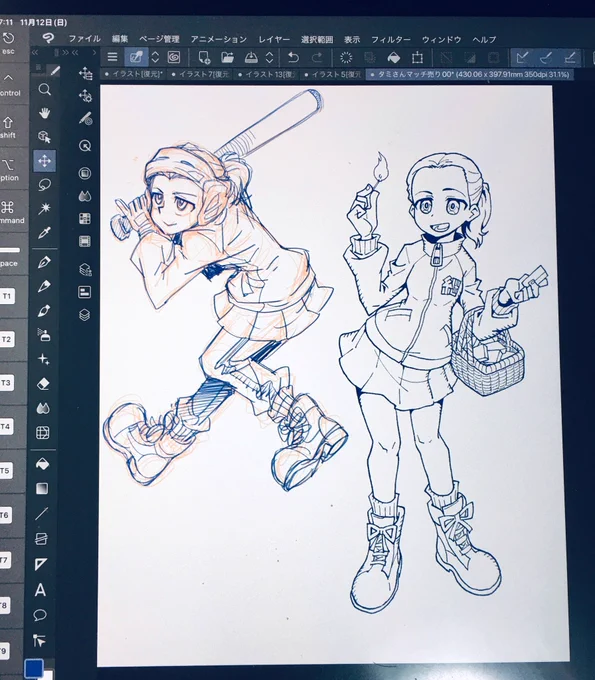
Task: Switch to the タミさんマッチ売り00 canvas tab
Action: coord(470,75)
